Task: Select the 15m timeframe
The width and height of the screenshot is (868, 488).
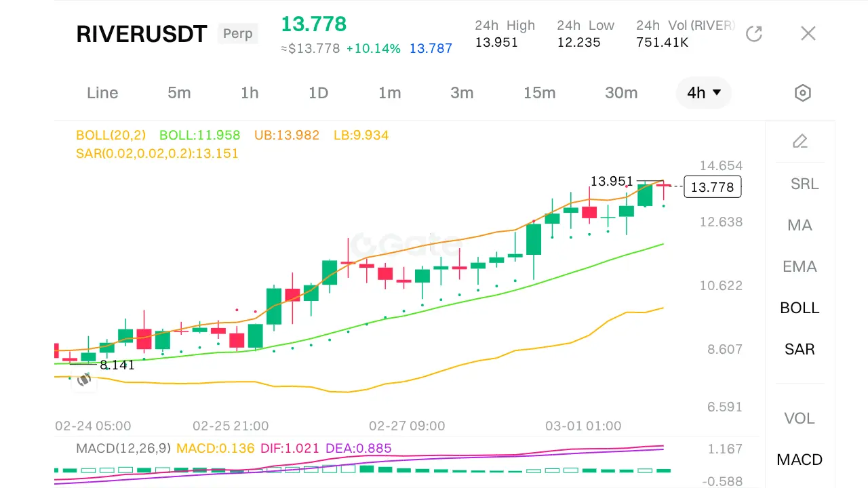Action: [539, 93]
